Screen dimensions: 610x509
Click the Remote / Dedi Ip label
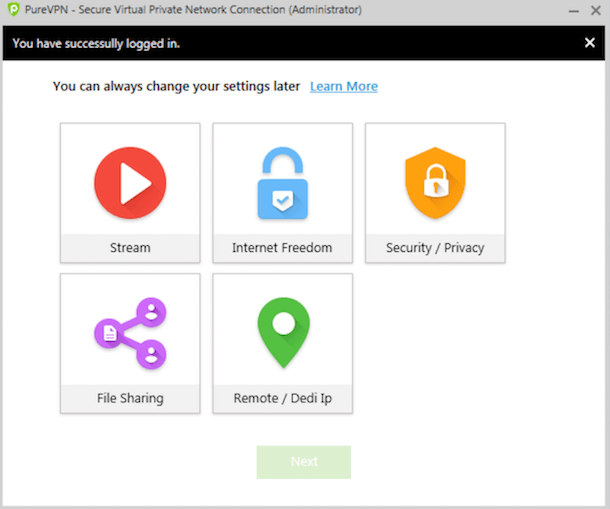[283, 398]
